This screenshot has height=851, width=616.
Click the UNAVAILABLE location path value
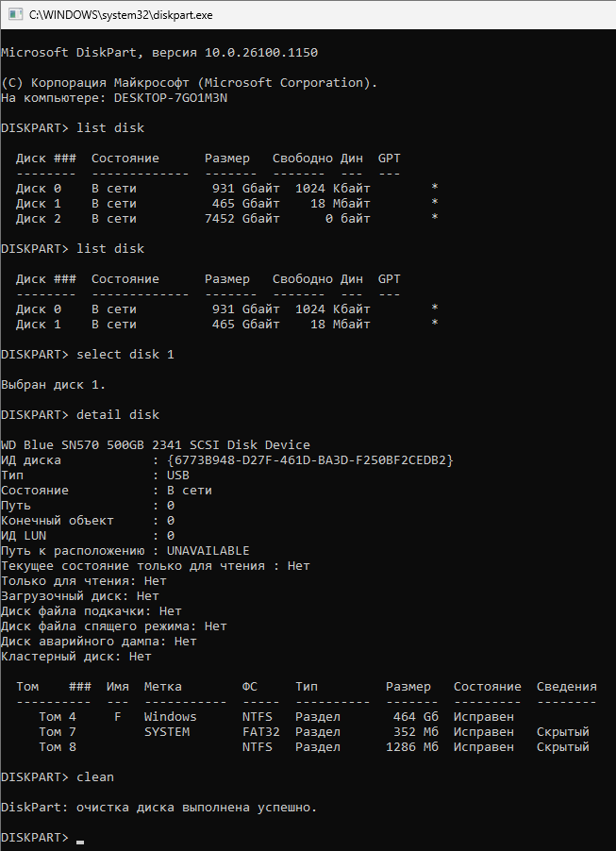(x=208, y=551)
